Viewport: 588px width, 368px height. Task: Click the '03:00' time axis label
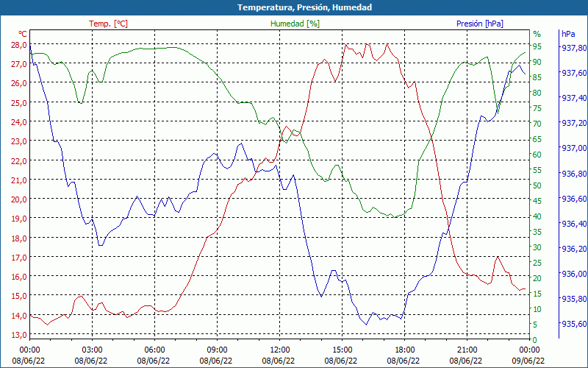[x=93, y=350]
